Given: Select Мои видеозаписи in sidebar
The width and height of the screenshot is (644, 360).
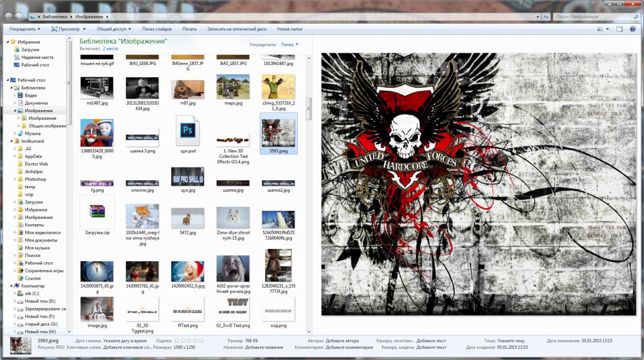Looking at the screenshot, I should click(x=42, y=232).
